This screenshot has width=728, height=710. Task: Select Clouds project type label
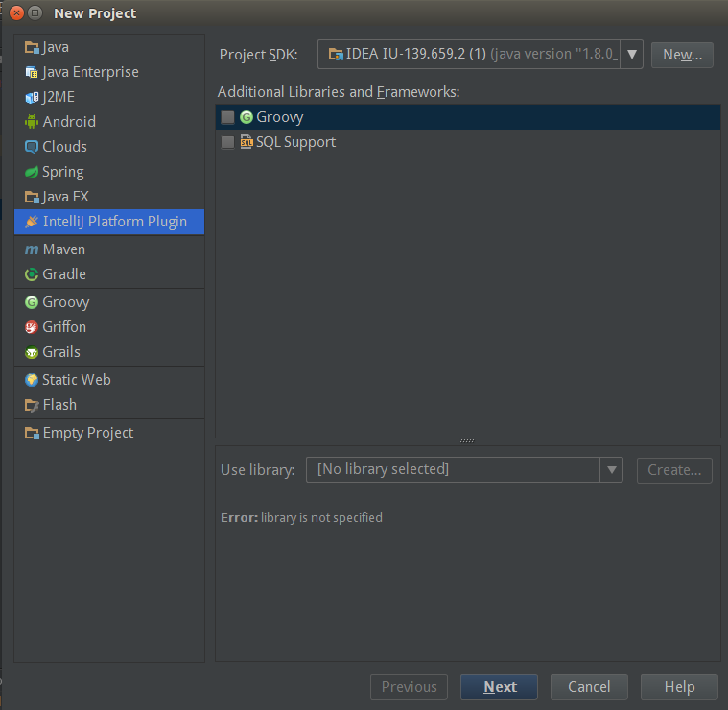coord(64,147)
